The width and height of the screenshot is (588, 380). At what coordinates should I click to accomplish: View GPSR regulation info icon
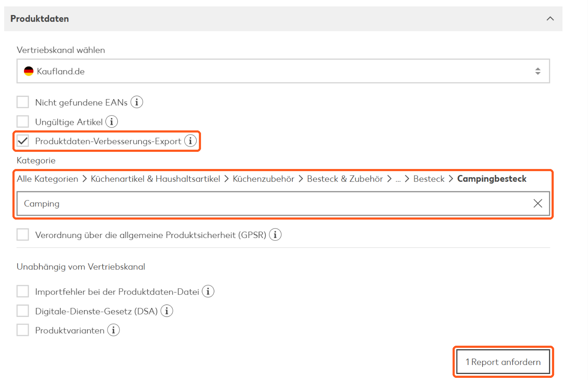point(276,235)
